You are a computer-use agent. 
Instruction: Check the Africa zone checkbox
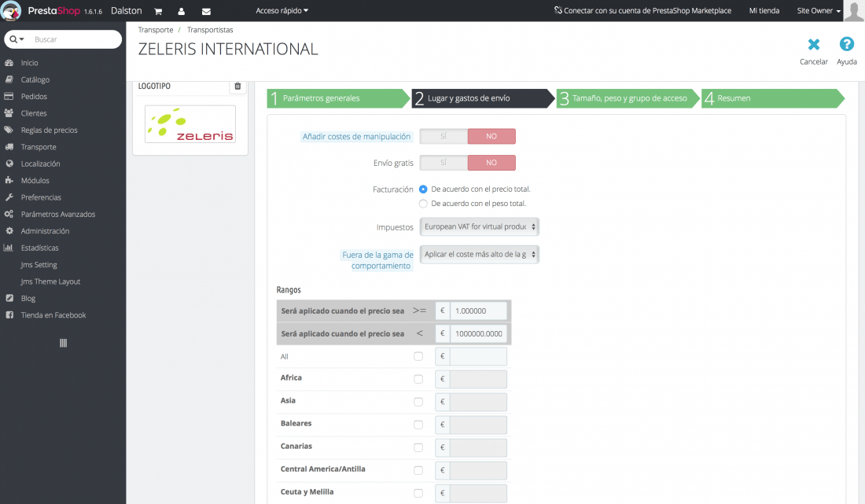point(418,379)
